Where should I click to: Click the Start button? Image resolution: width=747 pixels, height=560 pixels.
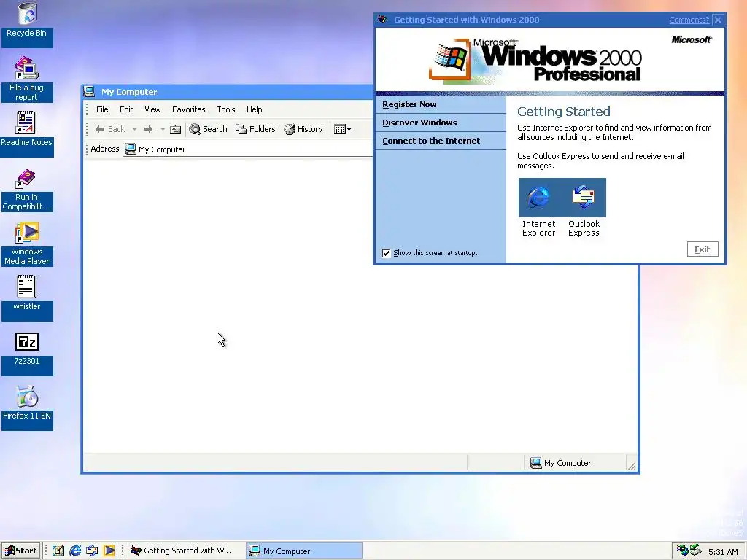(x=20, y=551)
